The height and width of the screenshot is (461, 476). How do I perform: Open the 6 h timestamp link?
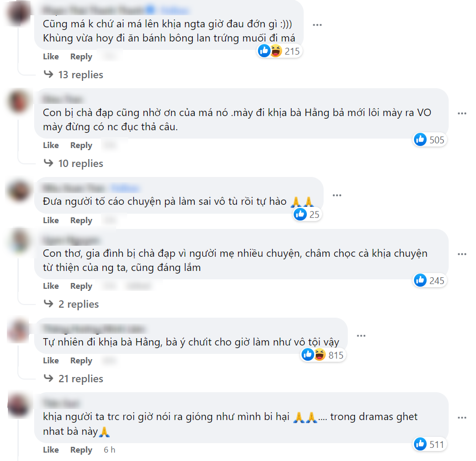[109, 450]
